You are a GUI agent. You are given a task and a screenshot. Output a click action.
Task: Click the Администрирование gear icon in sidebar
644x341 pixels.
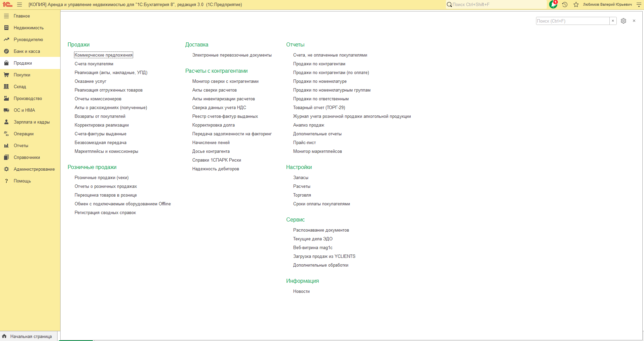(x=6, y=169)
